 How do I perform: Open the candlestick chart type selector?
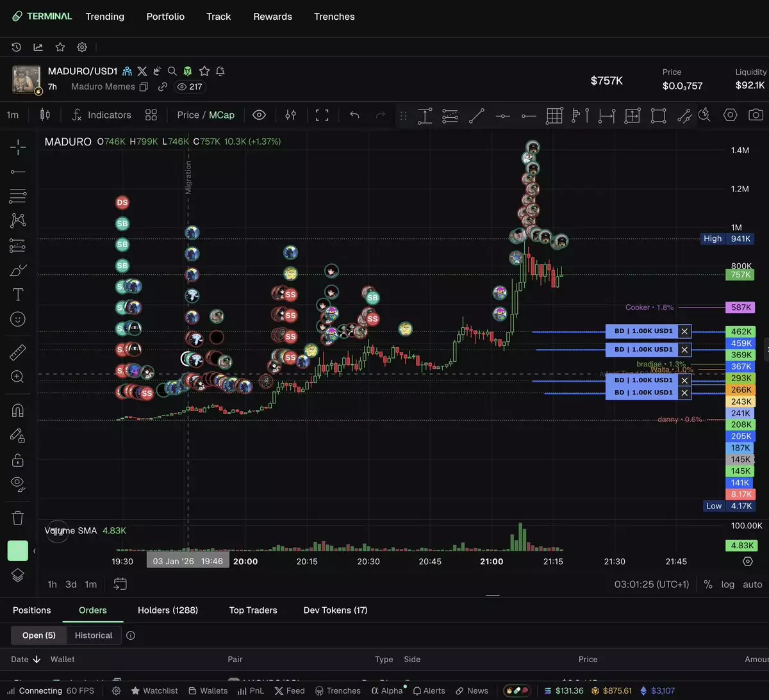45,115
